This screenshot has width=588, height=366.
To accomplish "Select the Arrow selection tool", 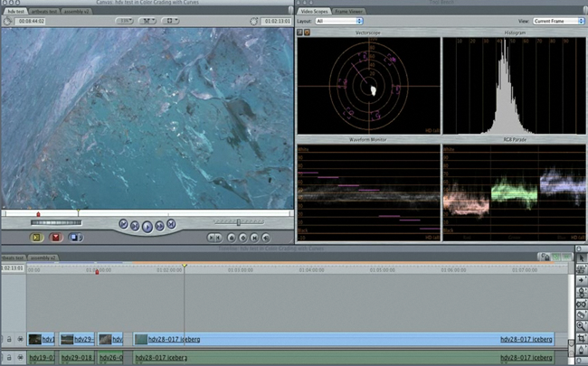I will point(582,258).
